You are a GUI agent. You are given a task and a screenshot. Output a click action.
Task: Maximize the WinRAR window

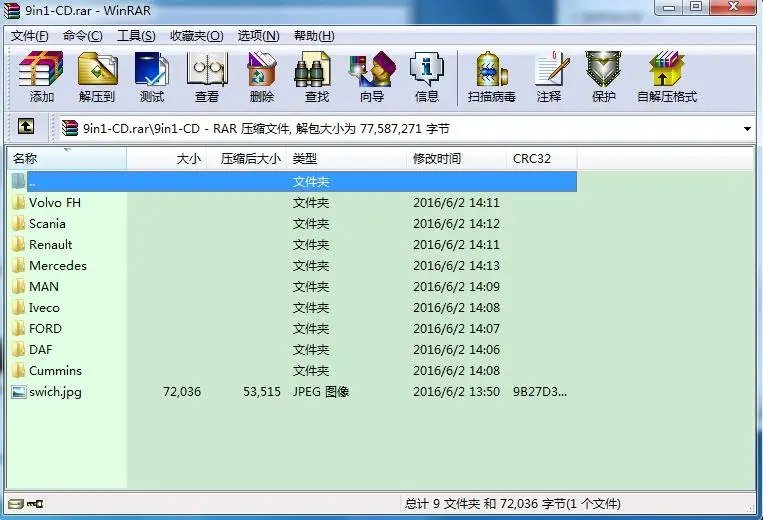point(696,7)
